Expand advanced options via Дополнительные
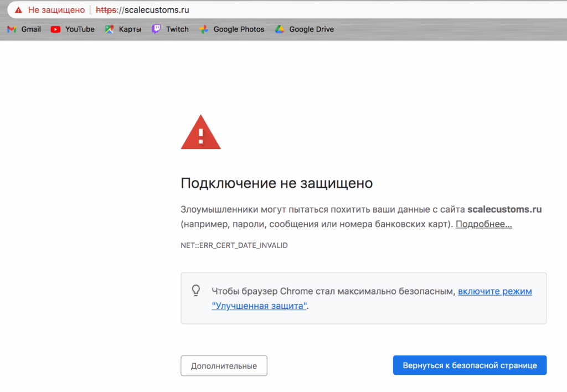 tap(224, 365)
